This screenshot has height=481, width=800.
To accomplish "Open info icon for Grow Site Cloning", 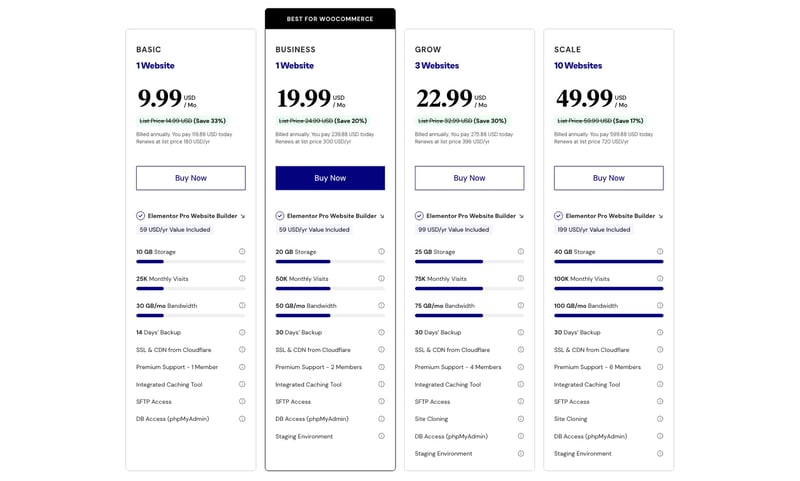I will coord(520,419).
